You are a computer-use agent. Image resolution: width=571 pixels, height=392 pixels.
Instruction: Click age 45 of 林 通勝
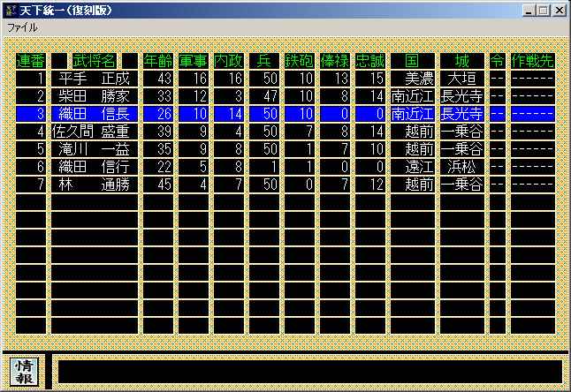coord(158,185)
